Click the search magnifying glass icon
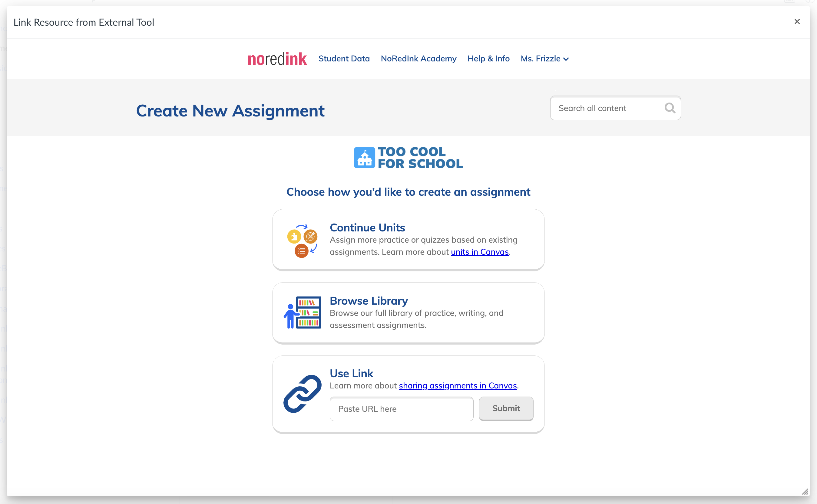Viewport: 817px width, 504px height. tap(670, 108)
